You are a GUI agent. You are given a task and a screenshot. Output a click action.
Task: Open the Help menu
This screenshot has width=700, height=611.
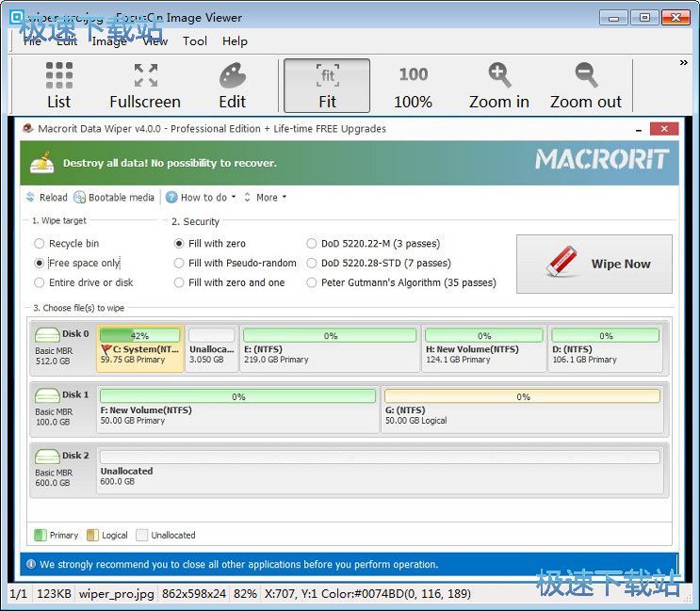(235, 40)
